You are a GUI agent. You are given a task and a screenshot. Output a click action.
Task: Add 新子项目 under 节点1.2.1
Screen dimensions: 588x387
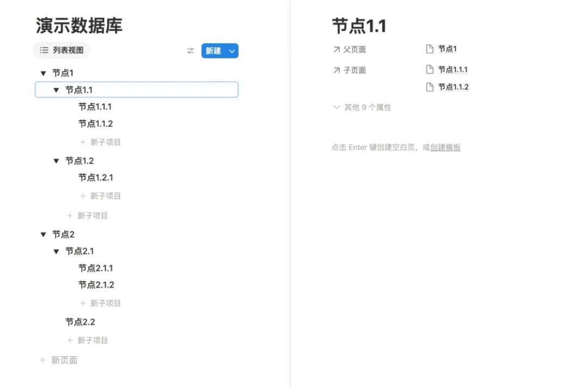[101, 196]
